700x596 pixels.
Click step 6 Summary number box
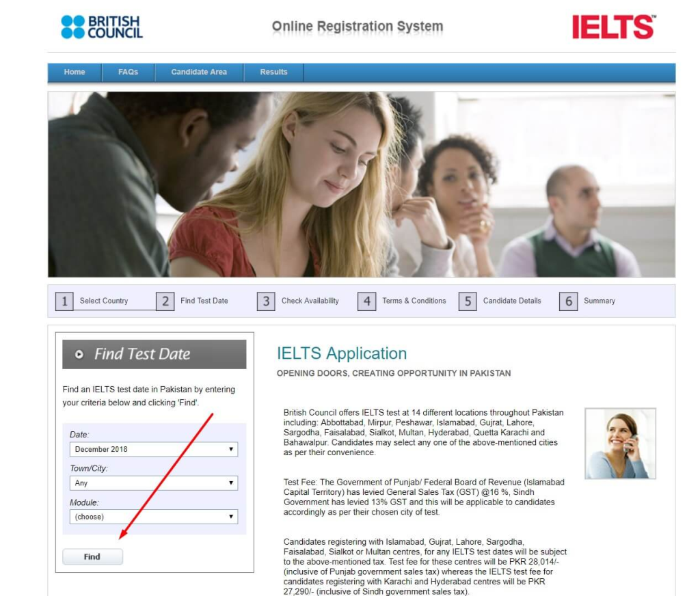click(x=568, y=301)
